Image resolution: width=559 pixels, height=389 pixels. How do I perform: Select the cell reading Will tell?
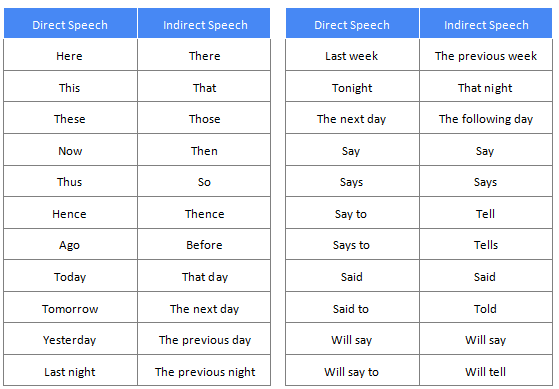[x=486, y=370]
